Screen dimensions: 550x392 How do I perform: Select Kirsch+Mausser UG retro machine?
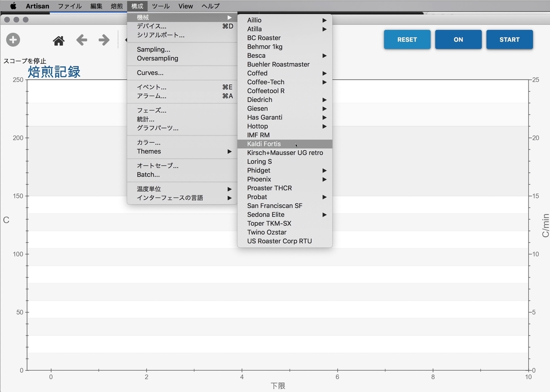(285, 152)
